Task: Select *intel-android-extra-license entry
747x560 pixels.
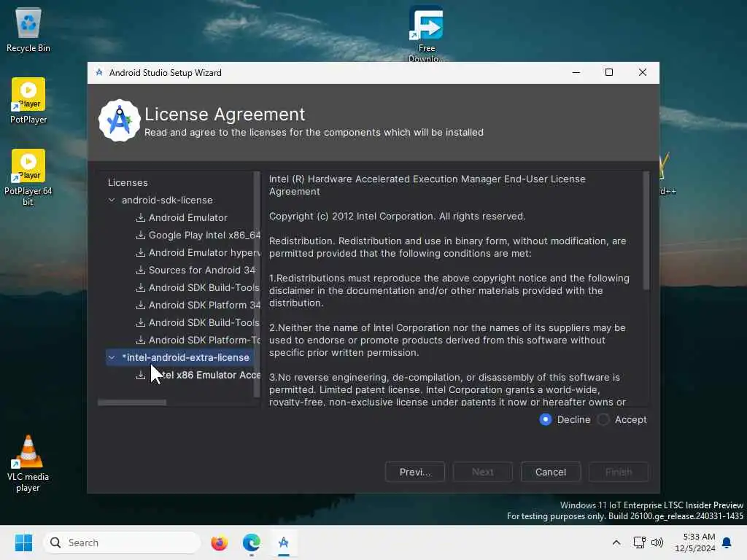Action: click(x=185, y=357)
